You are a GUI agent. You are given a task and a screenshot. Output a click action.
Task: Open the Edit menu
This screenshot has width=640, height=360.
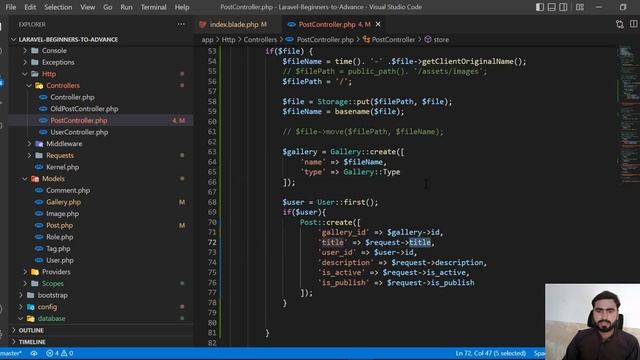coord(30,7)
